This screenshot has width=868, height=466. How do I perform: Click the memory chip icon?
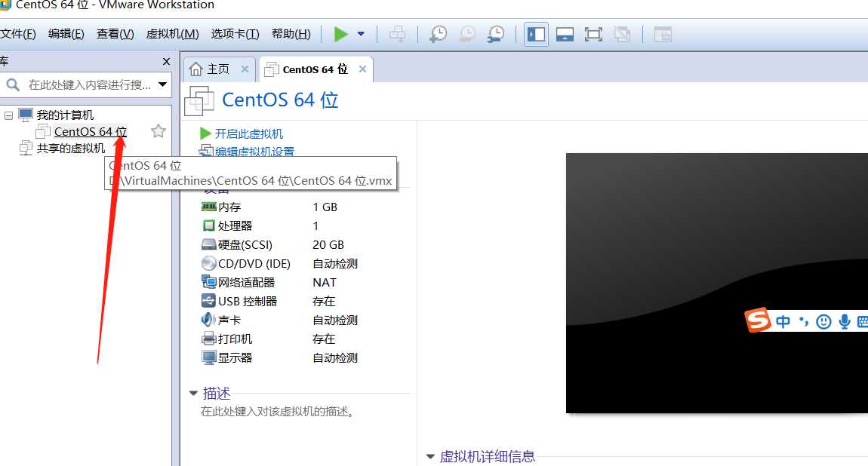[x=208, y=207]
